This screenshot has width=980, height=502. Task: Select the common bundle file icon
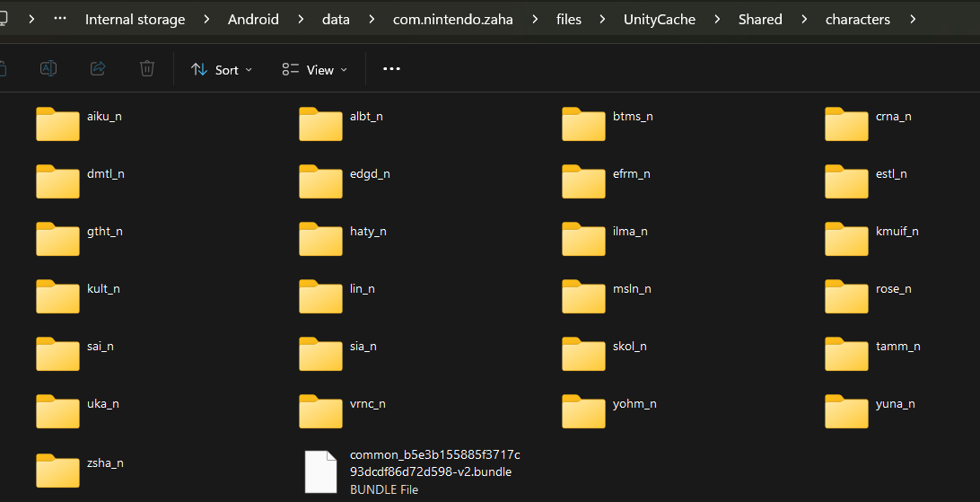point(320,472)
